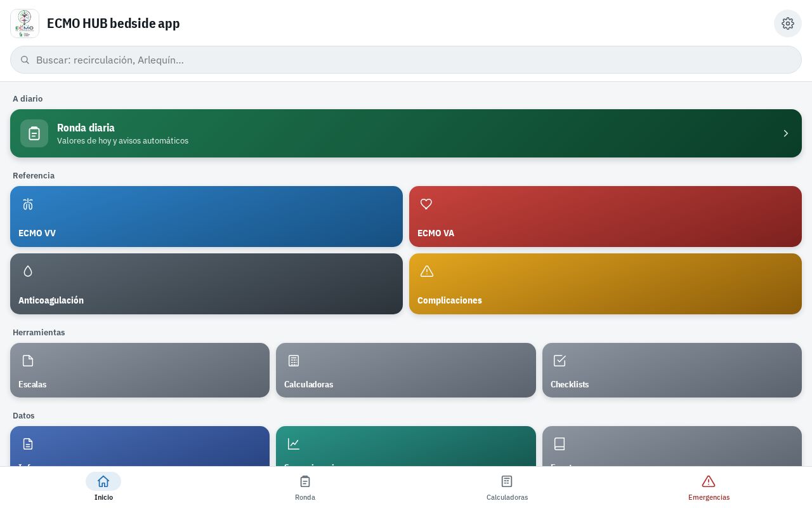Open the ECMO VV reference card
Viewport: 812px width, 508px height.
(x=206, y=217)
